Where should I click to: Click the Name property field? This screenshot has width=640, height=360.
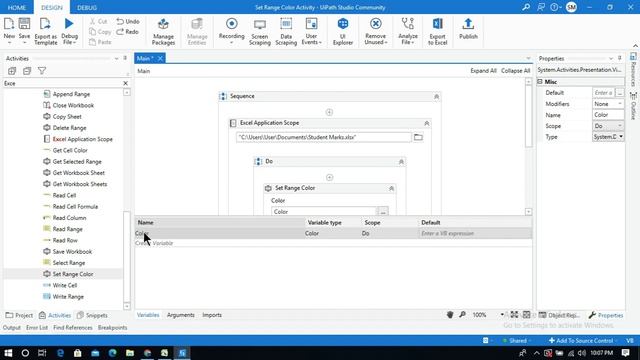coord(608,115)
